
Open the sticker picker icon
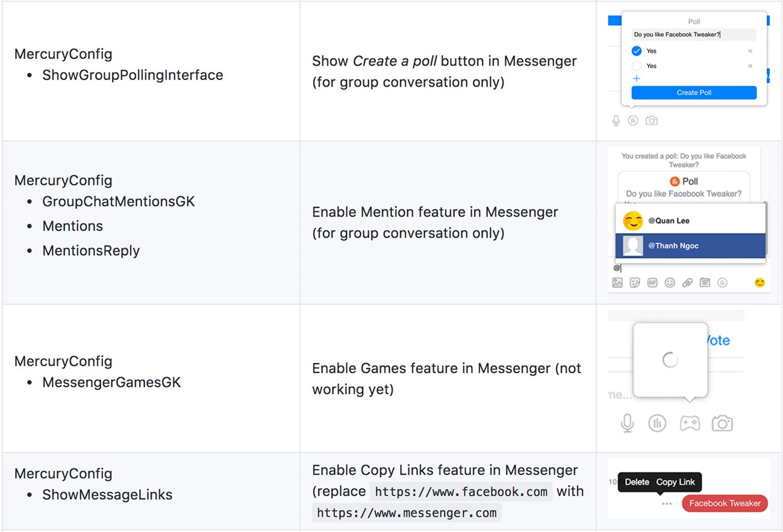pyautogui.click(x=634, y=282)
